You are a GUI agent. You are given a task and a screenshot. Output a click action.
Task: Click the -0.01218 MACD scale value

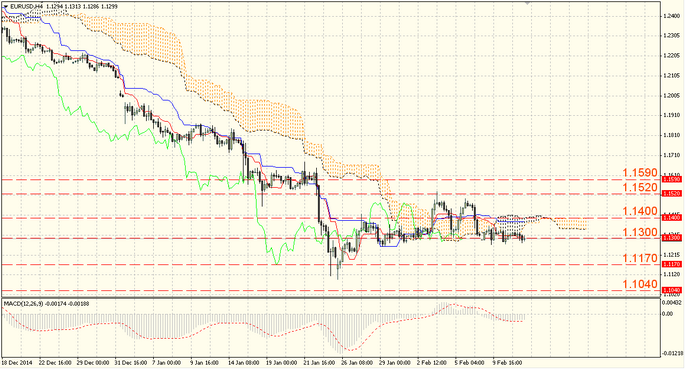click(x=673, y=354)
